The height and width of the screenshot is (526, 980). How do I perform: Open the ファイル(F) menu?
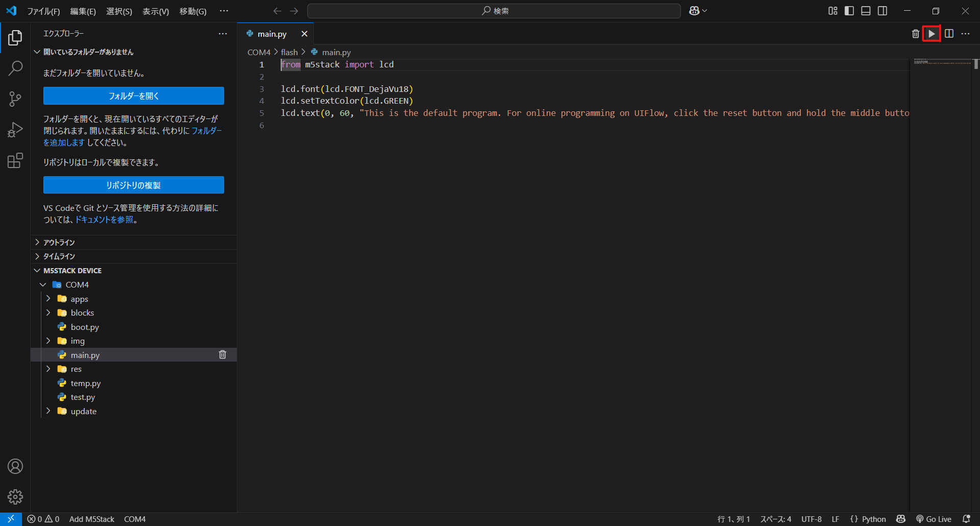tap(43, 11)
